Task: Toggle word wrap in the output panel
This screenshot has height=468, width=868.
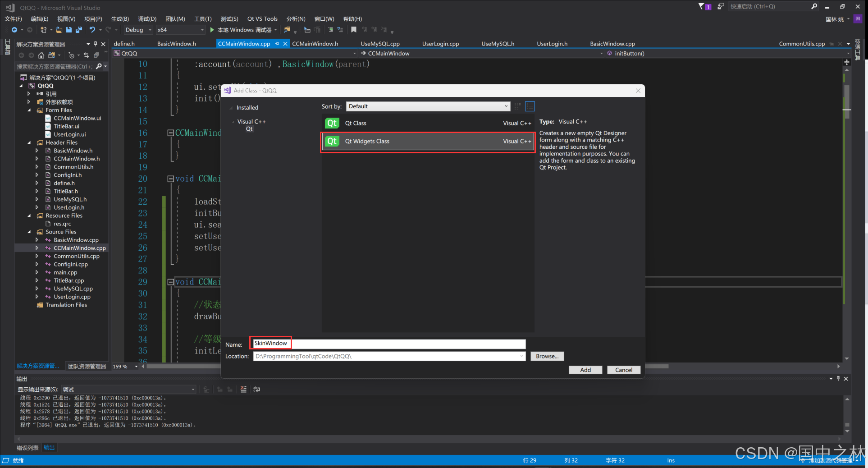Action: tap(257, 389)
